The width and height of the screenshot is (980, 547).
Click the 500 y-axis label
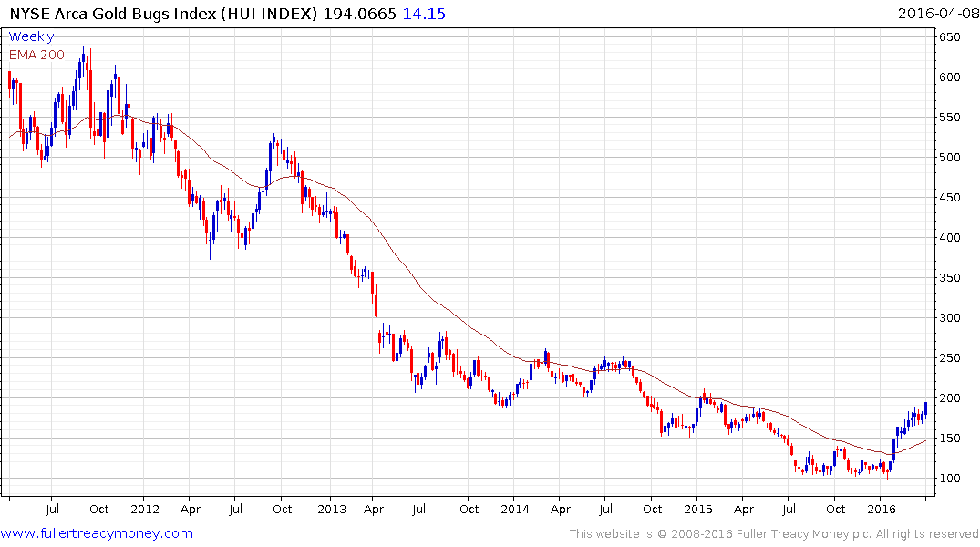point(949,157)
